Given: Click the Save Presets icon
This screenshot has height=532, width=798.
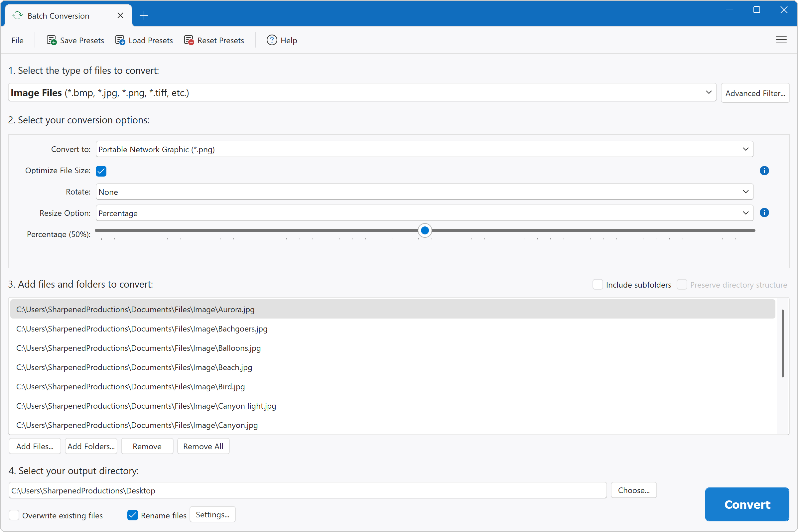Looking at the screenshot, I should click(x=51, y=40).
